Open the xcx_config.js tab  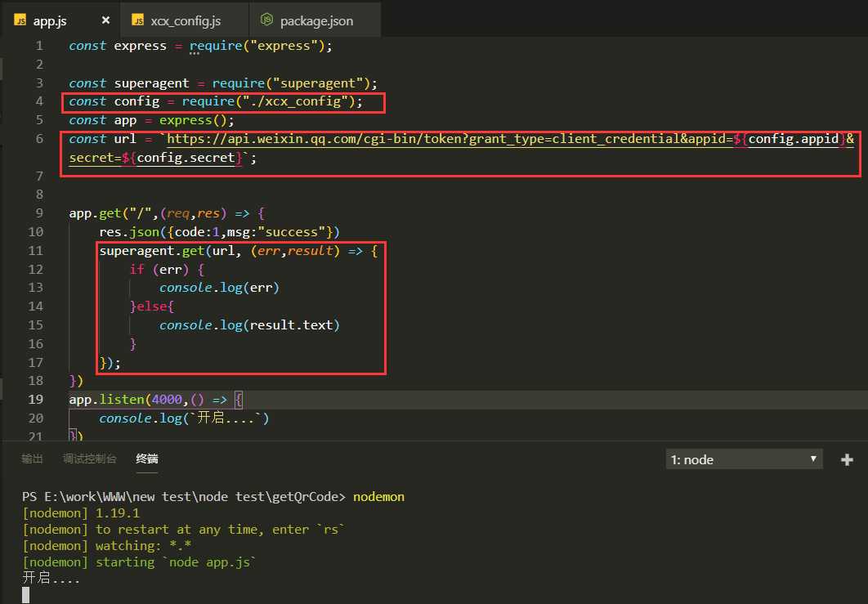click(185, 20)
